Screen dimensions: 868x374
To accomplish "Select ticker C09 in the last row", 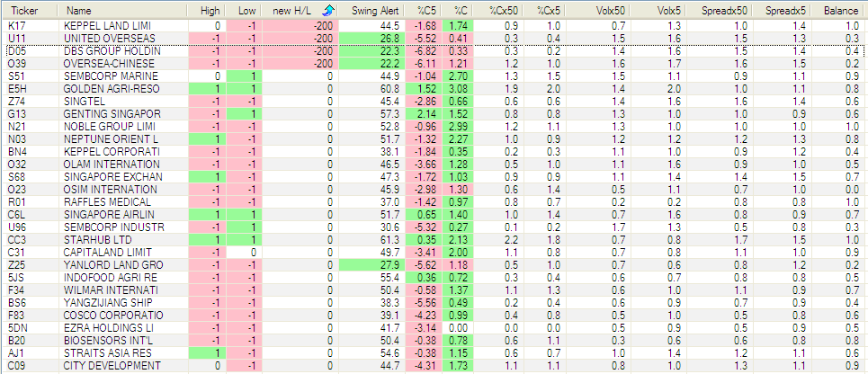I will point(17,367).
